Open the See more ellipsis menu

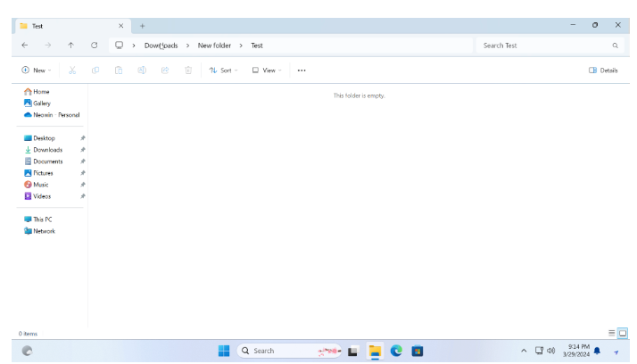pyautogui.click(x=302, y=70)
